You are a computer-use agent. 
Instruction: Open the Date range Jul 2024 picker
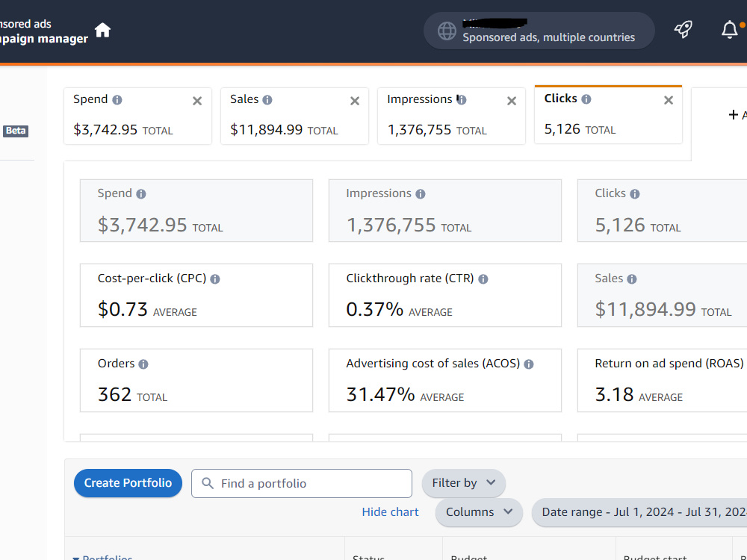pos(640,512)
